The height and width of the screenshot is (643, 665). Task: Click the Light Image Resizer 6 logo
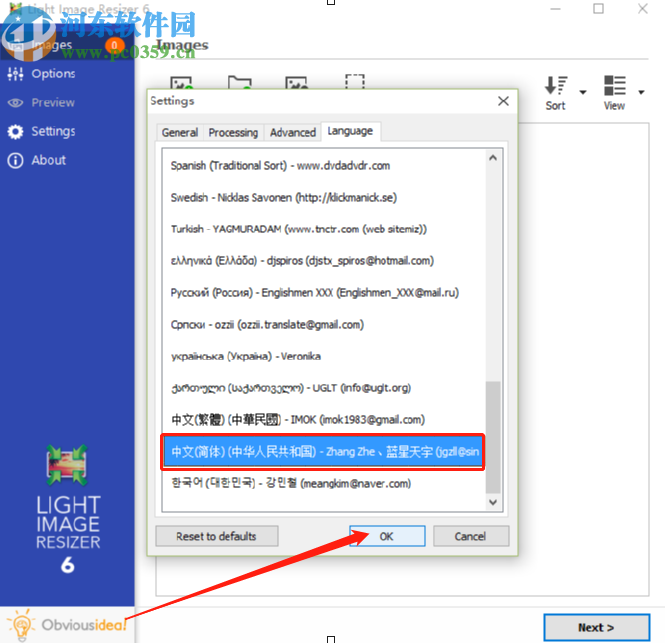pos(68,510)
